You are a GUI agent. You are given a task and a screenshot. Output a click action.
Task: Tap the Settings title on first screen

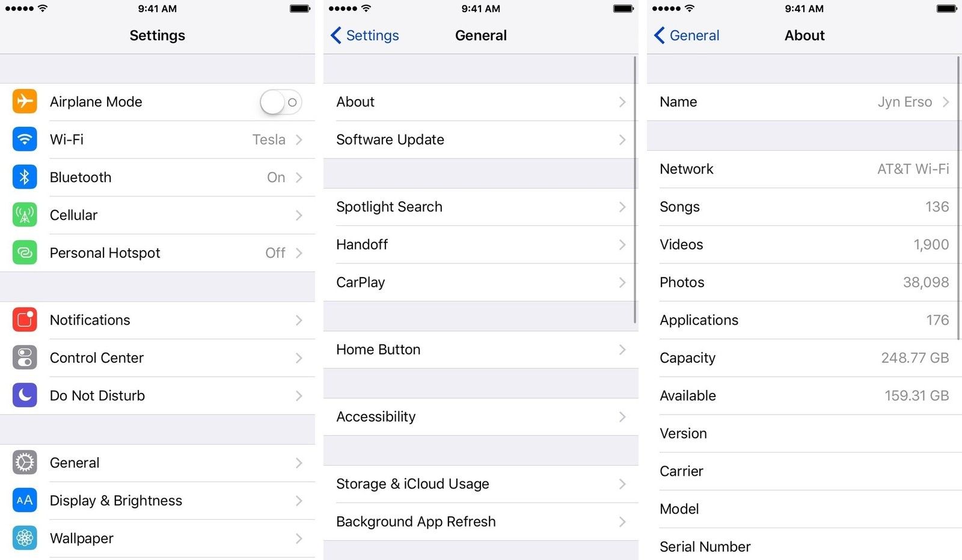click(x=158, y=35)
